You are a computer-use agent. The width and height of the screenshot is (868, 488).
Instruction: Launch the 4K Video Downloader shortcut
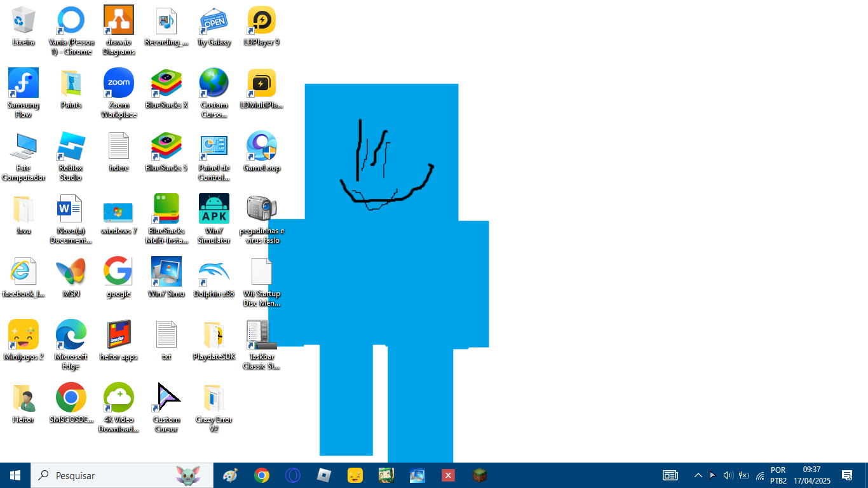pyautogui.click(x=119, y=408)
